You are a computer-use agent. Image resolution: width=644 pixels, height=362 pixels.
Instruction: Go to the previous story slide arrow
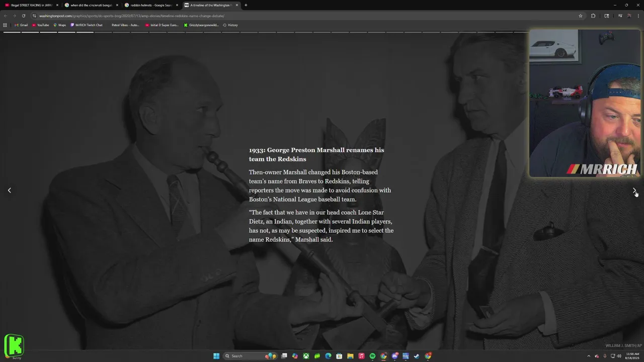click(9, 190)
